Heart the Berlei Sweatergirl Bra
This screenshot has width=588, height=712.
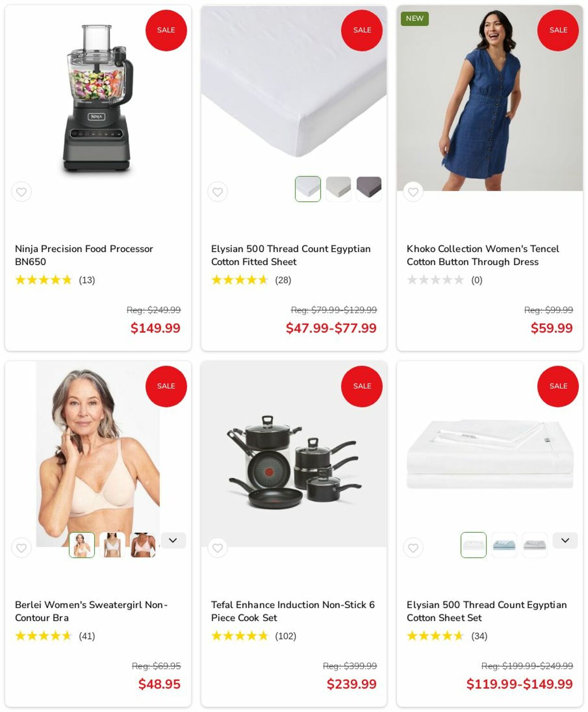pos(22,548)
